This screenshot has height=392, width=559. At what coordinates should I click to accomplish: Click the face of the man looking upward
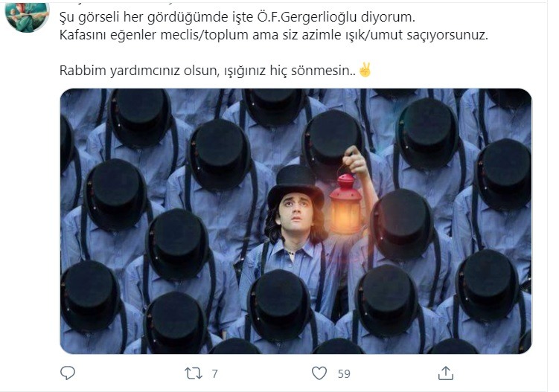297,213
